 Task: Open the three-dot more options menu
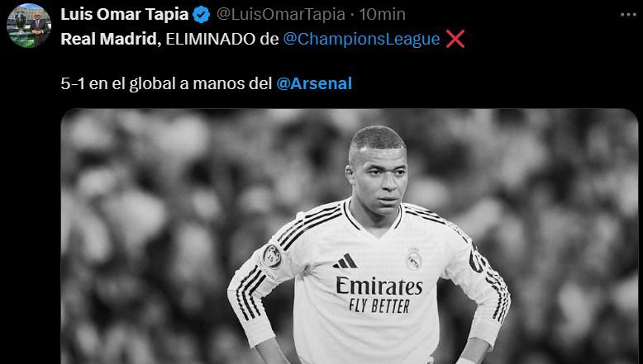(628, 15)
